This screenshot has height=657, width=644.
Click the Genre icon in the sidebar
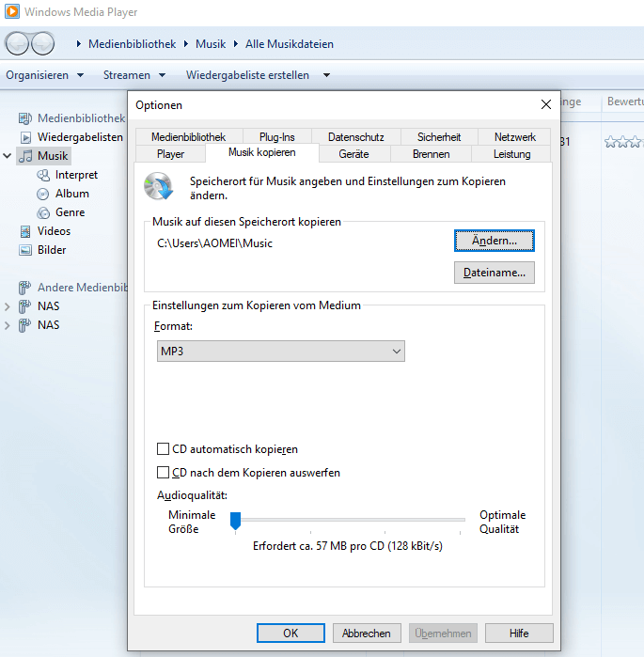click(43, 212)
